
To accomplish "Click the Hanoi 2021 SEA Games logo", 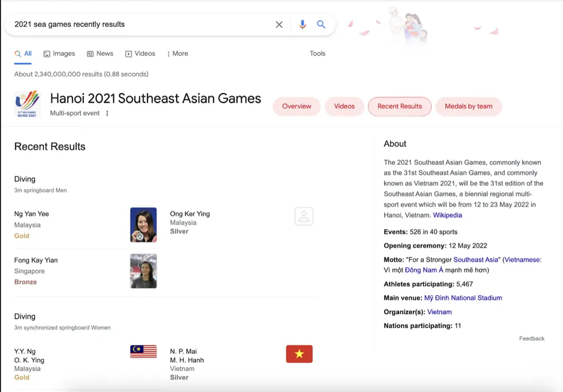I will (x=26, y=104).
